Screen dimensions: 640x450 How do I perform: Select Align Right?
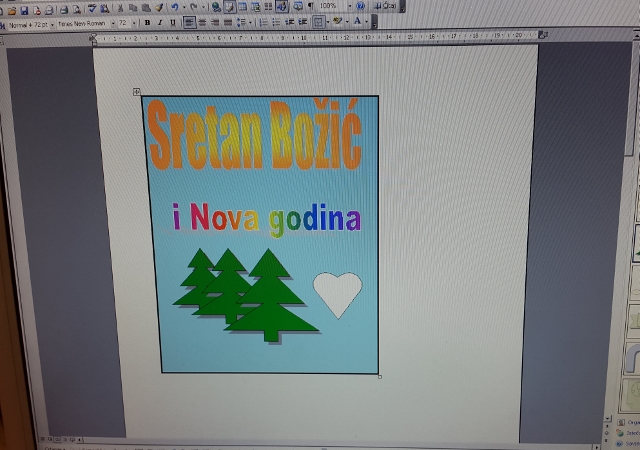(x=215, y=22)
